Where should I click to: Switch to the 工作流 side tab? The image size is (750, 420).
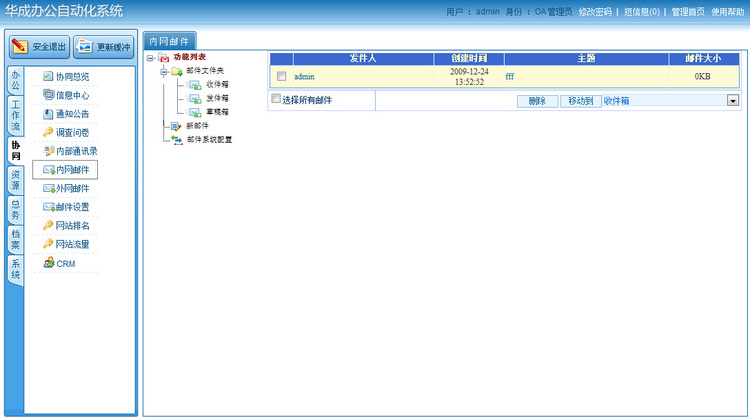click(15, 115)
